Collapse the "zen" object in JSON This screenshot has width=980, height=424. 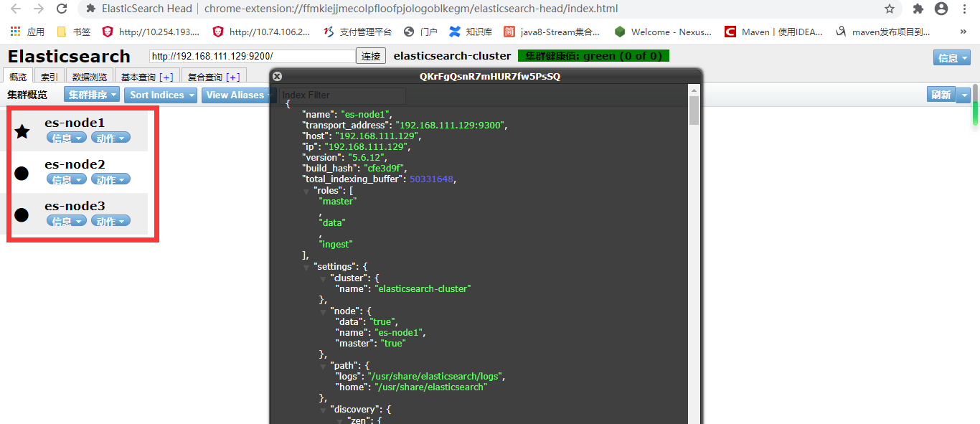click(339, 420)
